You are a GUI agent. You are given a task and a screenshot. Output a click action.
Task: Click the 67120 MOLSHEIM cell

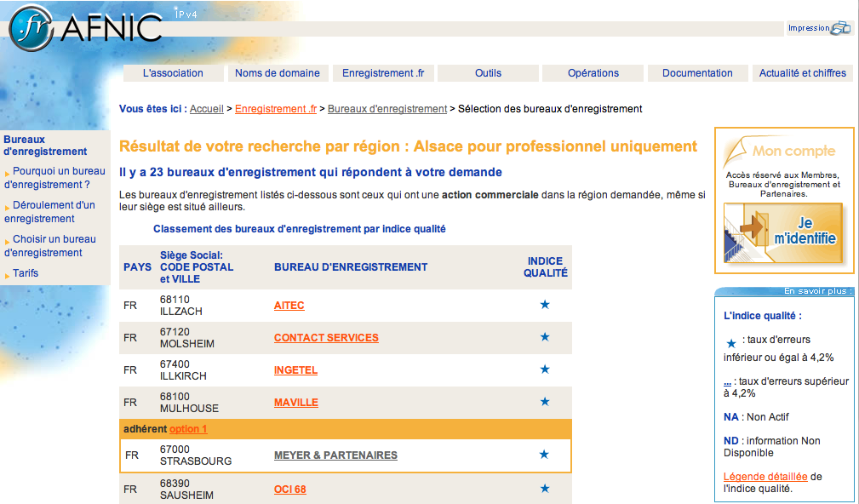click(186, 337)
